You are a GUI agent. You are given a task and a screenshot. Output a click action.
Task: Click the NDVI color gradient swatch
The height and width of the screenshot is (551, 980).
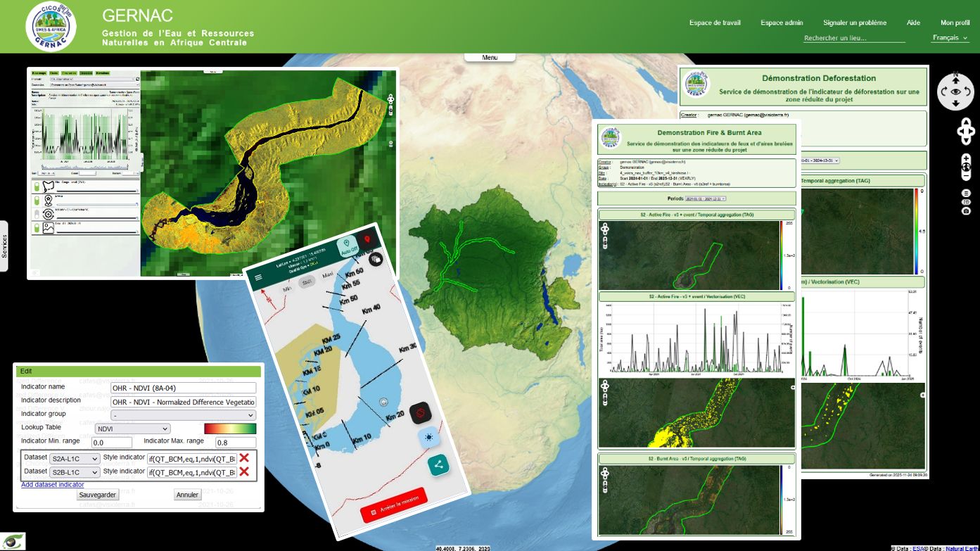pos(229,429)
